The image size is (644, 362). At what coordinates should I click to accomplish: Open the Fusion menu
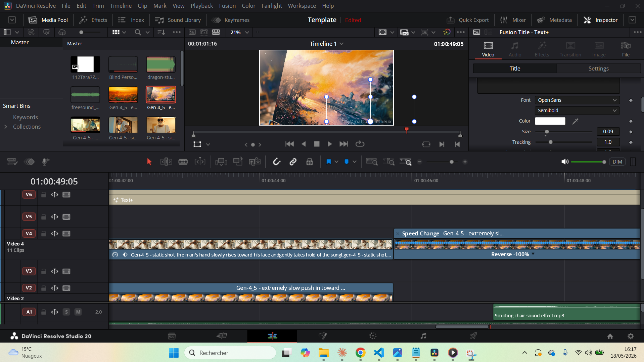pyautogui.click(x=227, y=6)
